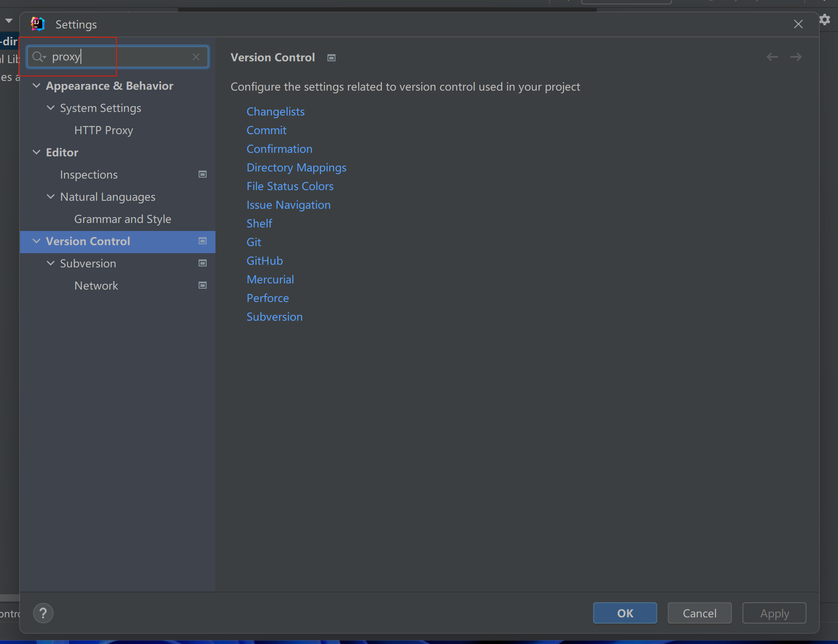Focus the settings search field
This screenshot has height=644, width=838.
118,57
